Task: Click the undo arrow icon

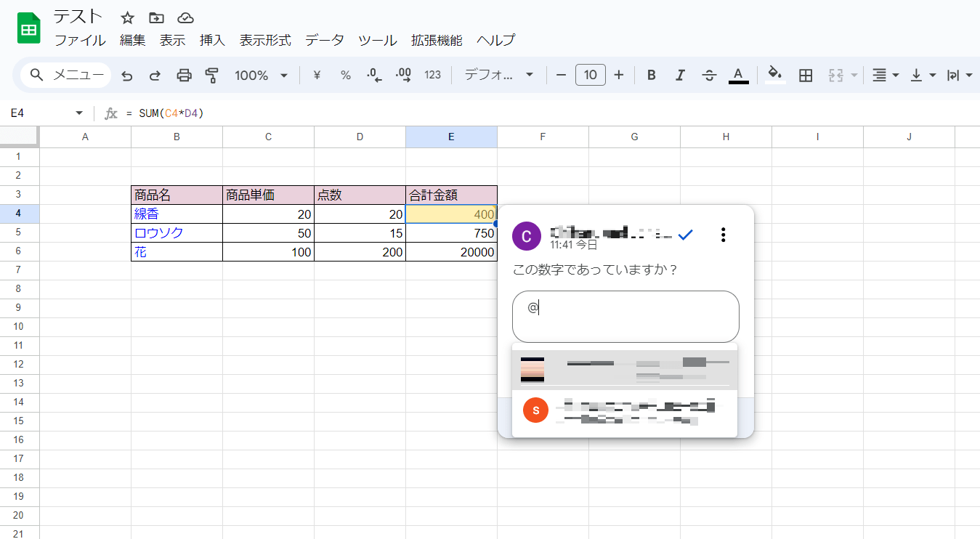Action: (127, 75)
